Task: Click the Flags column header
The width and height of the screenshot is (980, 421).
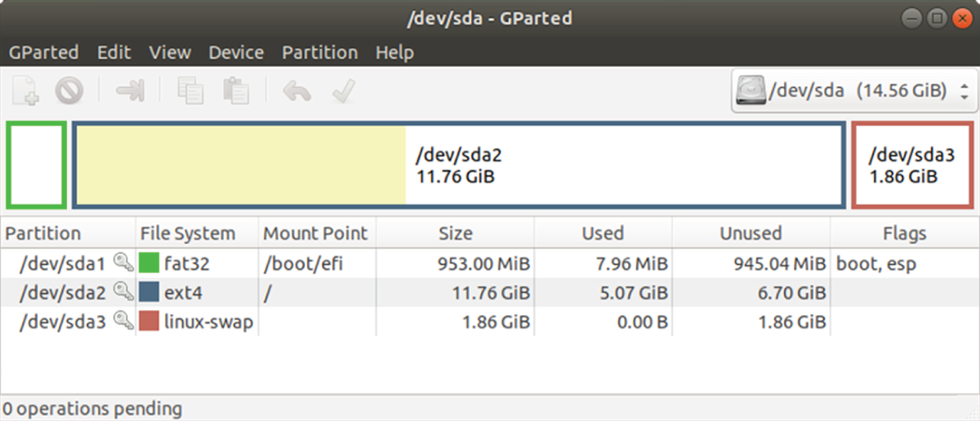Action: (x=905, y=233)
